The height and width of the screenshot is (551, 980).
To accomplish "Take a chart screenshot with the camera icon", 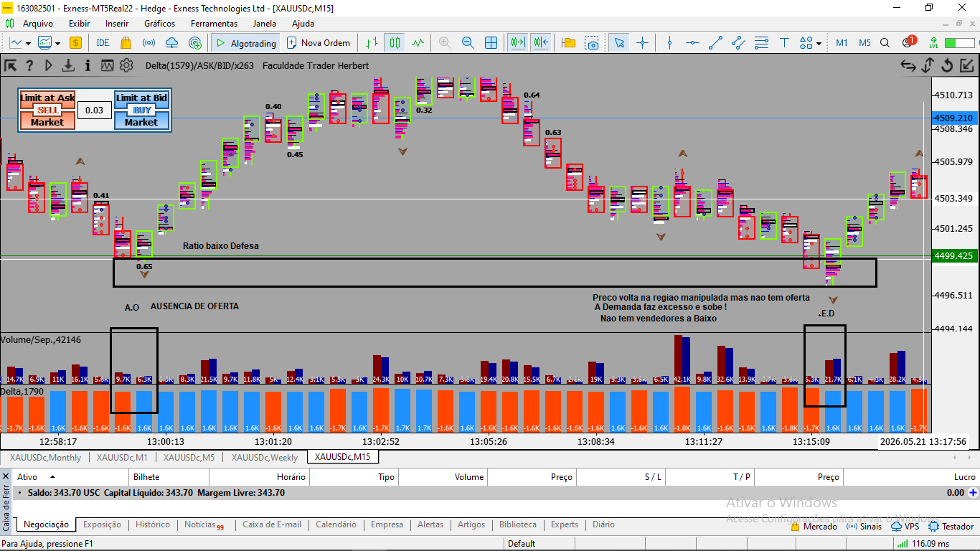I will [x=592, y=43].
